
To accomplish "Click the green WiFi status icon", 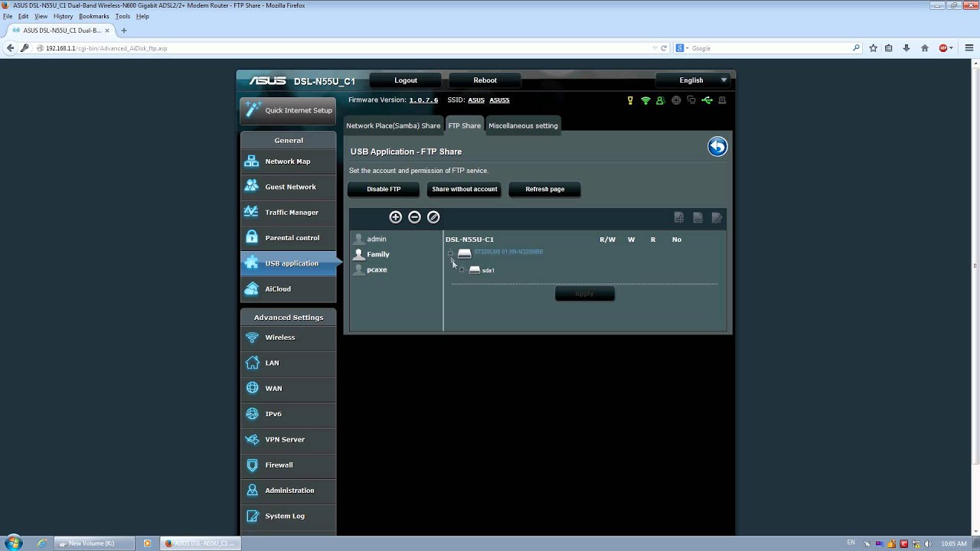I will [x=645, y=100].
